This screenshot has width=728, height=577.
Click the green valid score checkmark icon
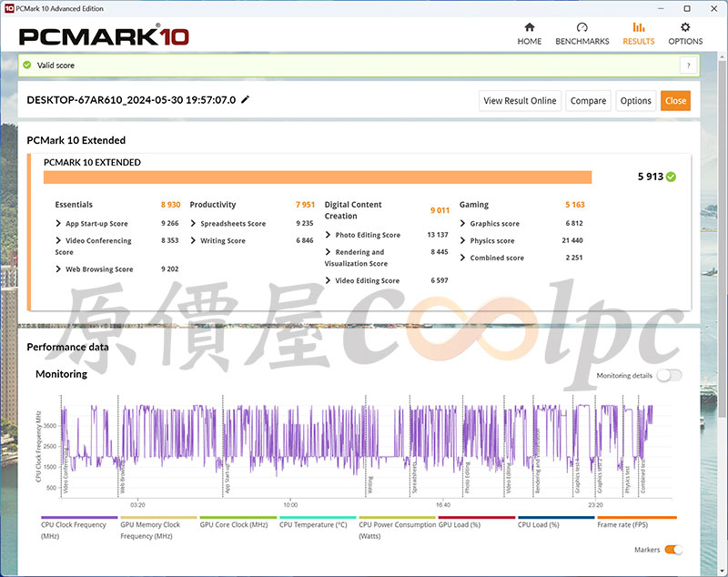(x=27, y=66)
